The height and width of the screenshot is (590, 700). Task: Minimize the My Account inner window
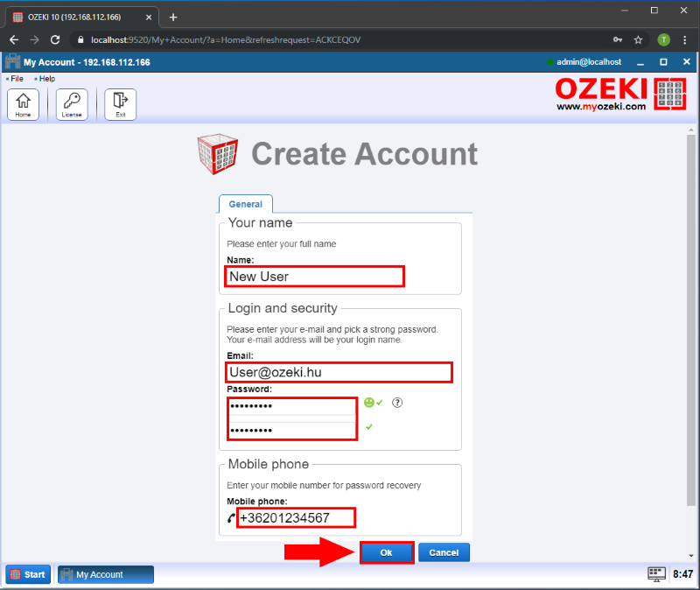640,62
